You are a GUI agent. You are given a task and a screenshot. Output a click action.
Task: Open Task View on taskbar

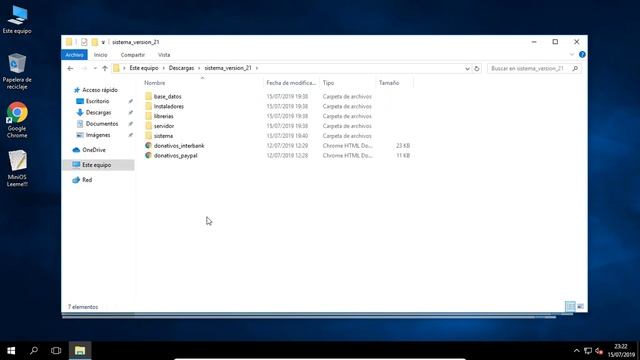tap(56, 351)
